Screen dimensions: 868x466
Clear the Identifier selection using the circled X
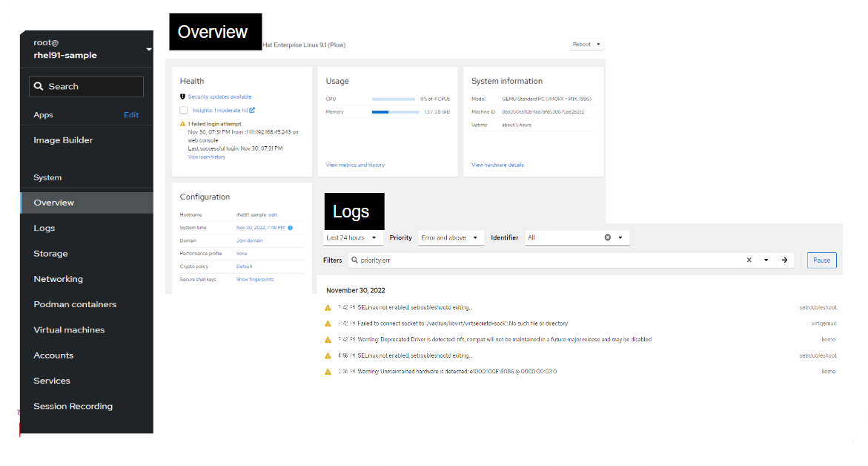pyautogui.click(x=608, y=237)
